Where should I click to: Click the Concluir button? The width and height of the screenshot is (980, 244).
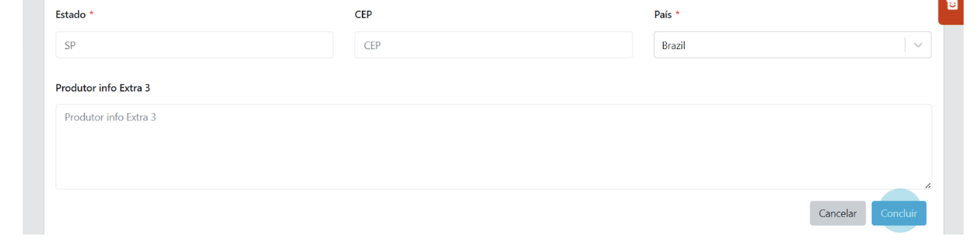tap(899, 213)
